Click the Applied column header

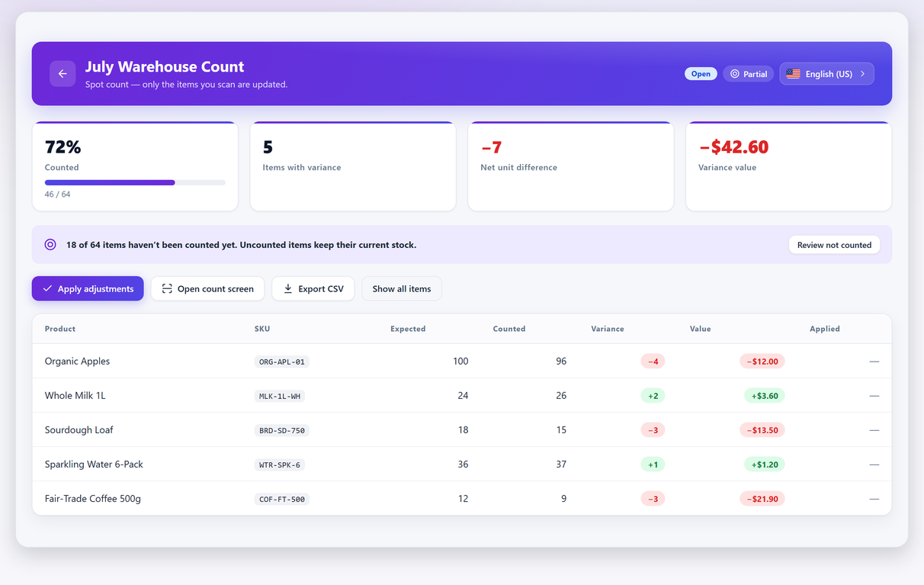pyautogui.click(x=825, y=329)
